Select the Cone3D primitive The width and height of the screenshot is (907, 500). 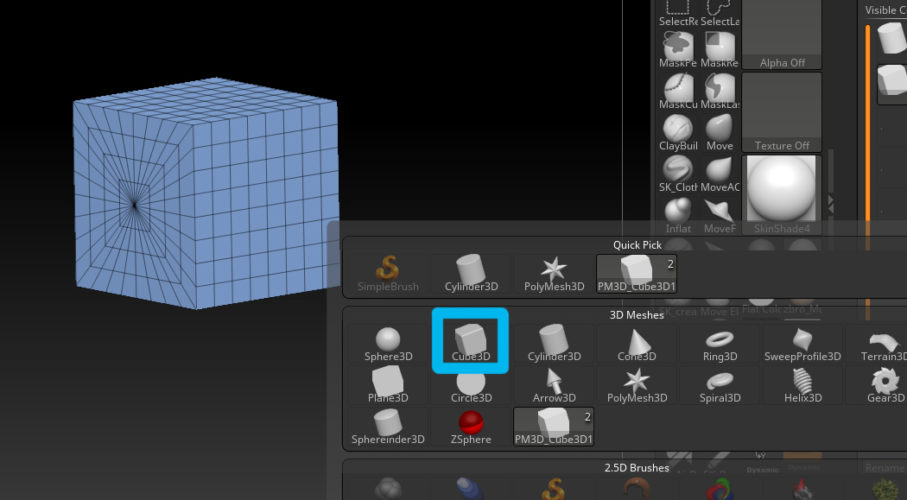637,343
